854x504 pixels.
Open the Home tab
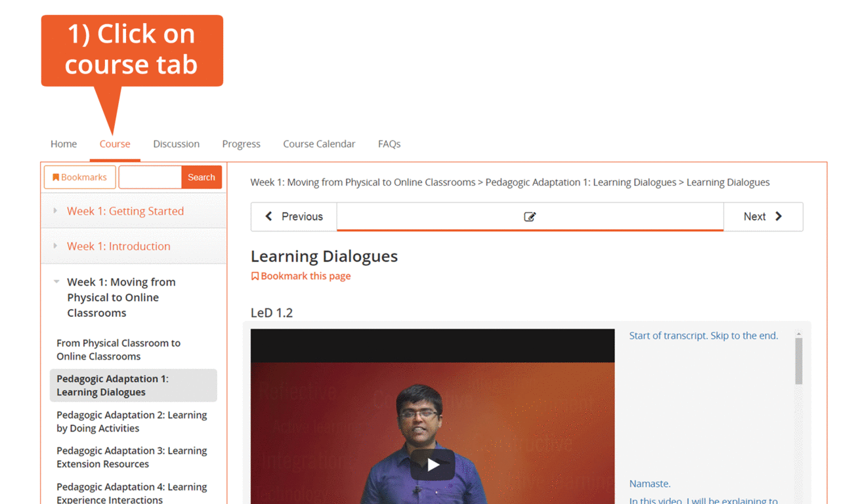coord(64,144)
